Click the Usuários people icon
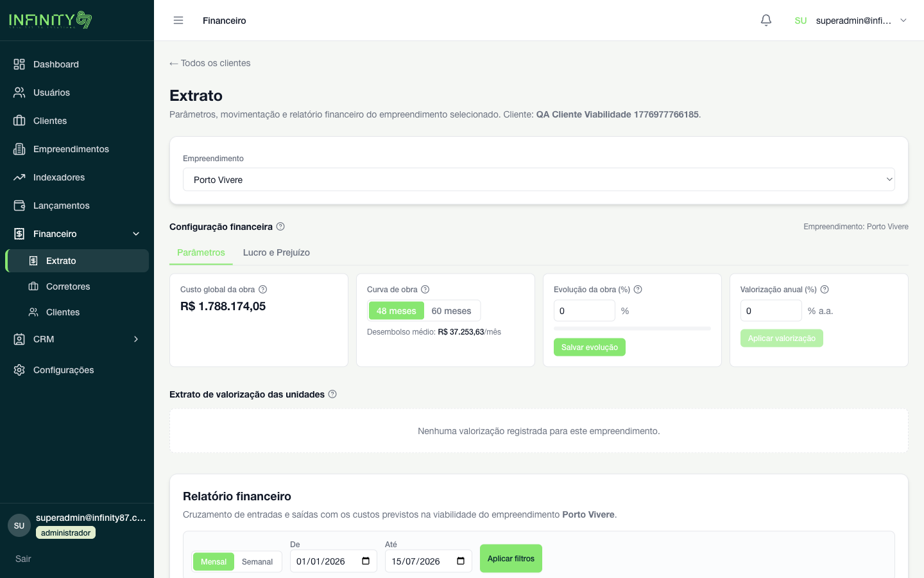Viewport: 924px width, 578px height. tap(19, 92)
